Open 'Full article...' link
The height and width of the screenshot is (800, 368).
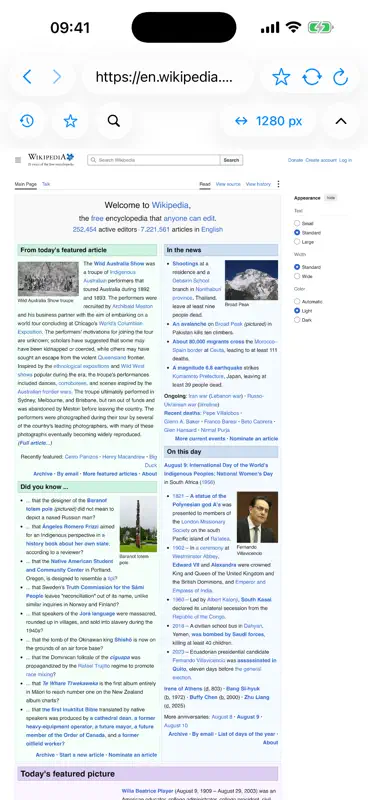pyautogui.click(x=35, y=443)
